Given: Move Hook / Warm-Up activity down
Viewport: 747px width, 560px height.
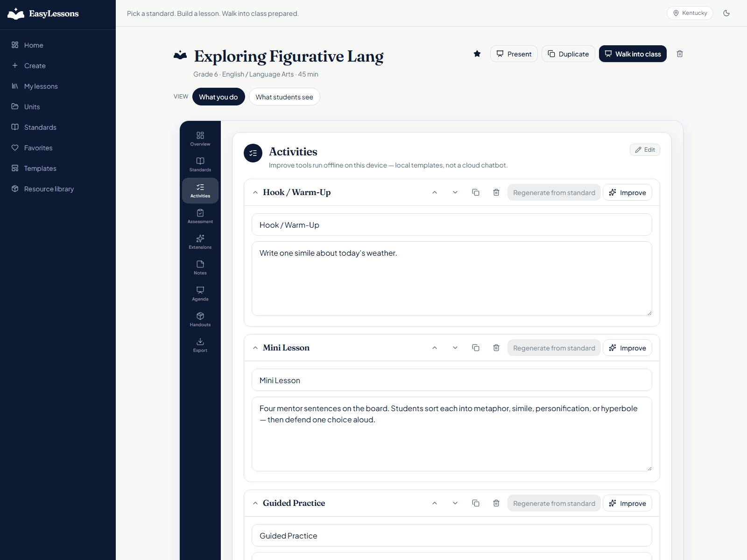Looking at the screenshot, I should 455,192.
